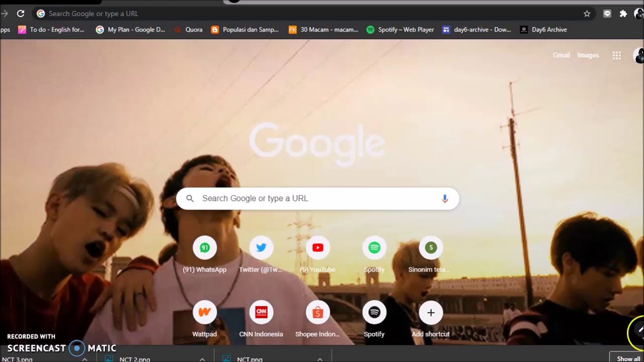Open the Populasi dan Sampel bookmark
The width and height of the screenshot is (644, 362).
(245, 30)
